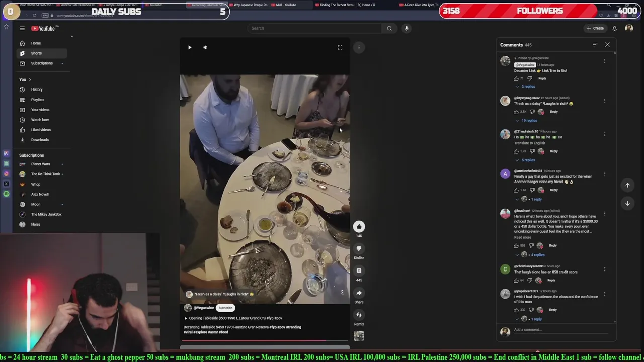Expand 5 replies under @21rudraksh.10 comment
This screenshot has width=644, height=362.
coord(525,160)
